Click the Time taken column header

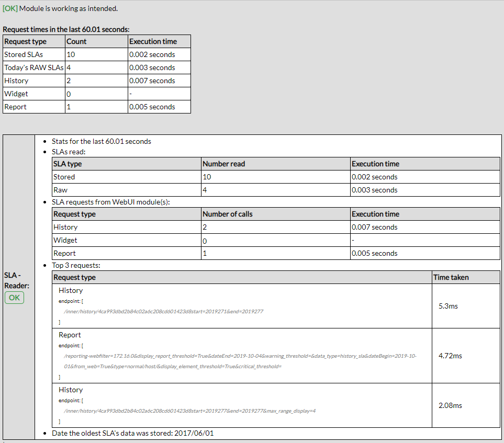451,277
